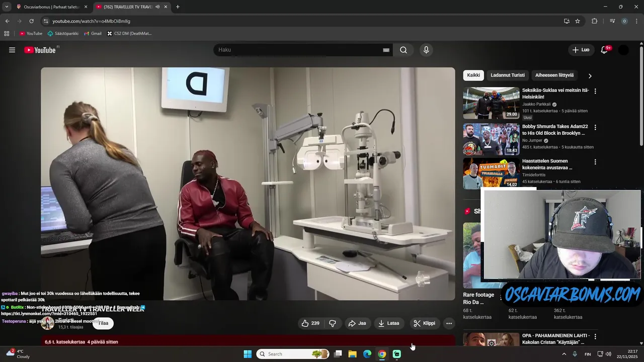The width and height of the screenshot is (644, 362).
Task: Open the weather widget on taskbar
Action: click(x=18, y=354)
